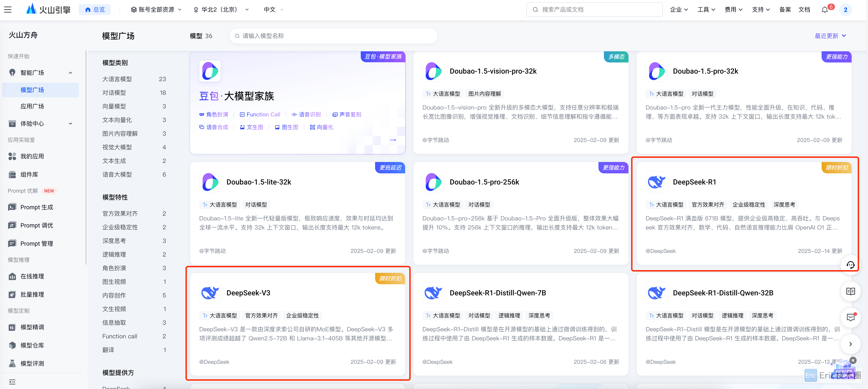Click the 我的应用 sidebar icon
This screenshot has height=389, width=868.
[12, 156]
